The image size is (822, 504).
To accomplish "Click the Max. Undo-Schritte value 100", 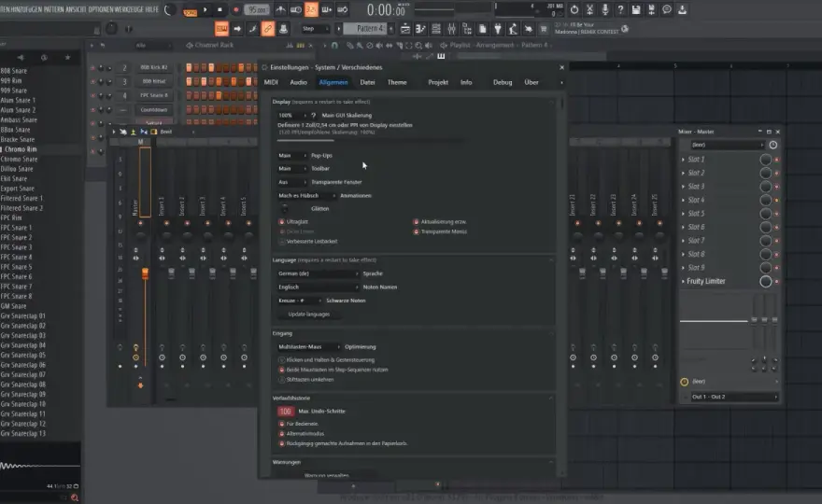I will 286,412.
